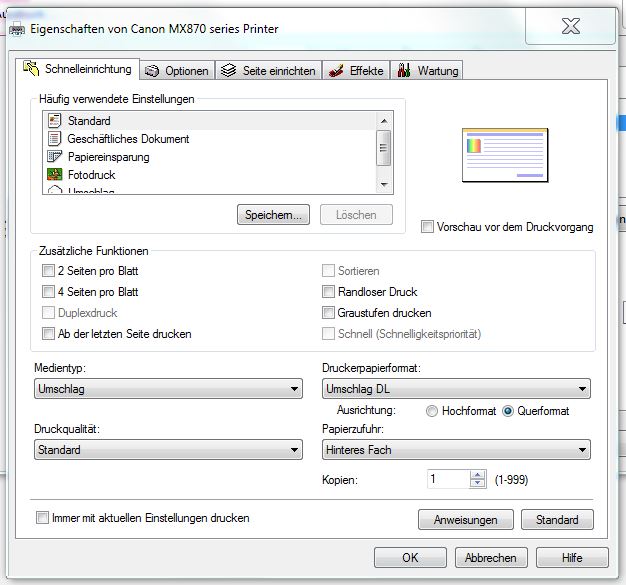Check Randloser Druck option

pyautogui.click(x=328, y=292)
